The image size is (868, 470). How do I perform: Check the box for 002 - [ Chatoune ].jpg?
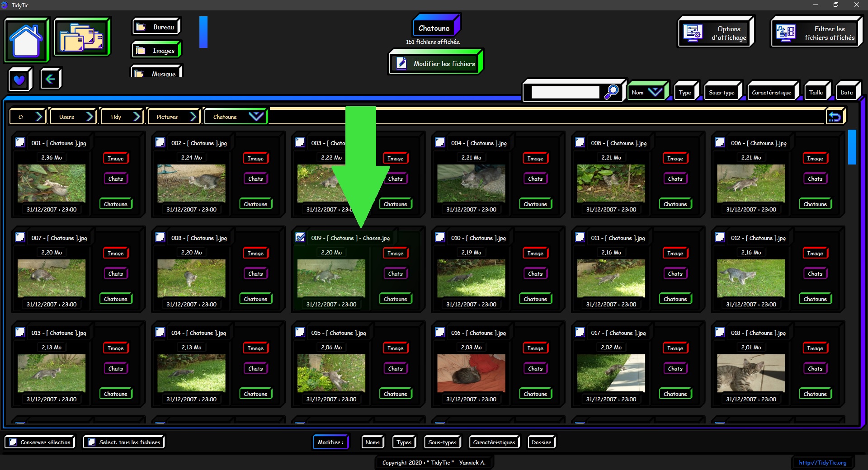(160, 142)
